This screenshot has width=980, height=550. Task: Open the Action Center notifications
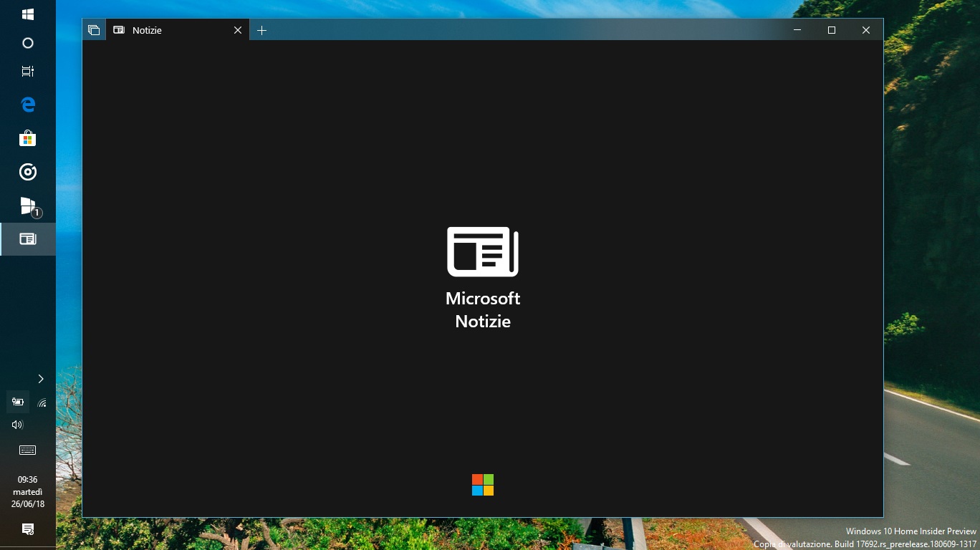tap(28, 529)
